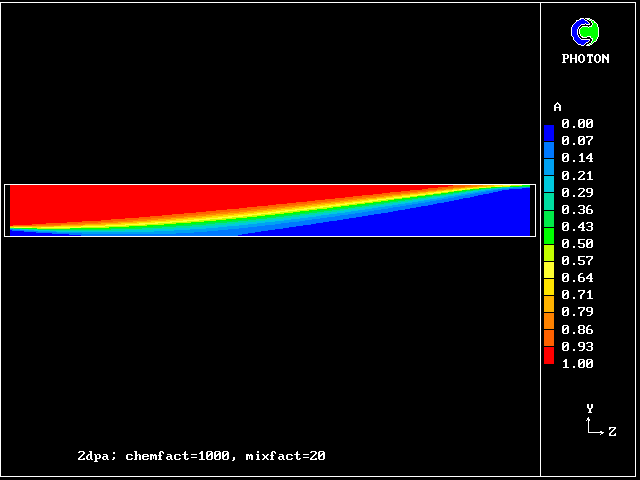The image size is (640, 480).
Task: Click the 0.43 legend value label
Action: [x=577, y=226]
